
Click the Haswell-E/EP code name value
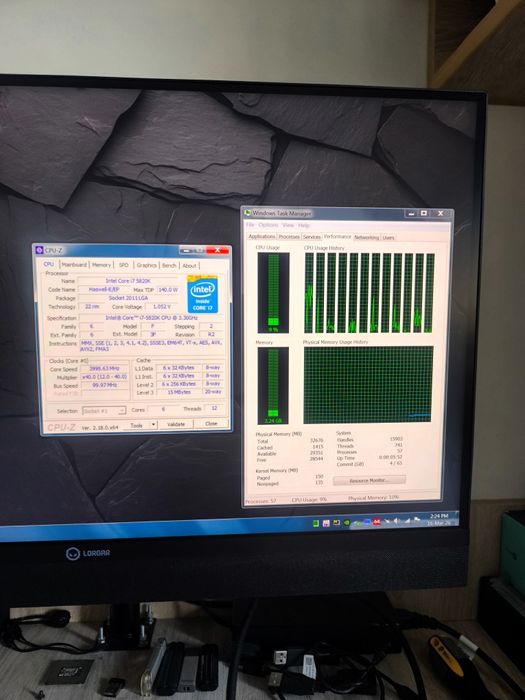tap(104, 290)
